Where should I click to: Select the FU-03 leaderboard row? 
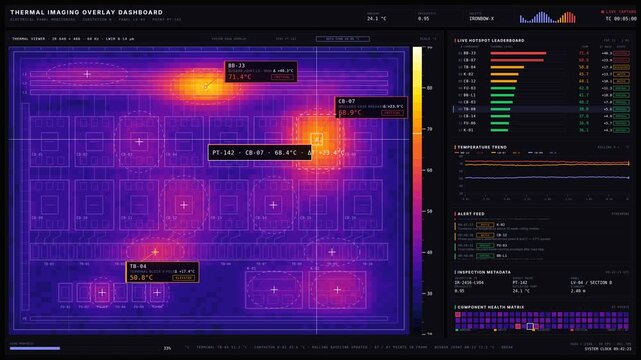tap(543, 88)
